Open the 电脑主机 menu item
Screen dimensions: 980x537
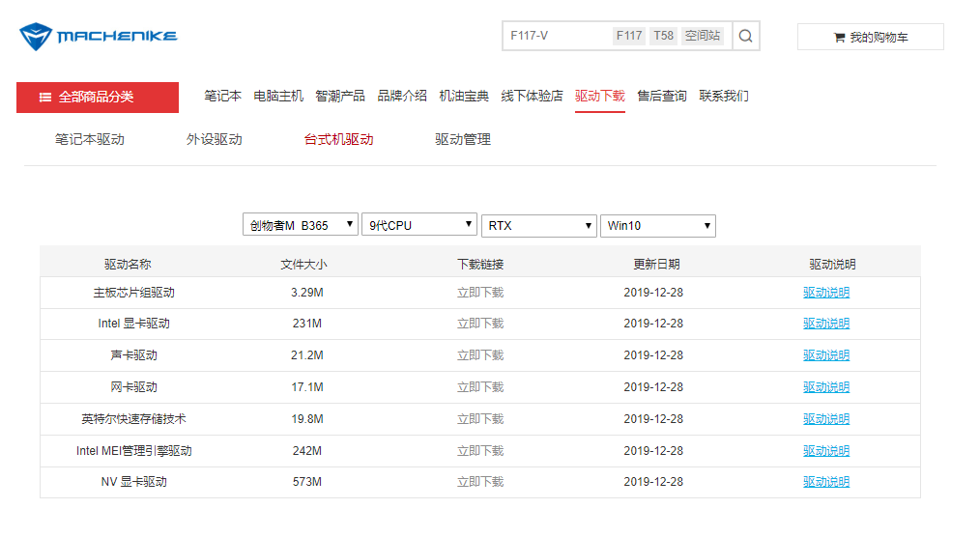coord(278,97)
